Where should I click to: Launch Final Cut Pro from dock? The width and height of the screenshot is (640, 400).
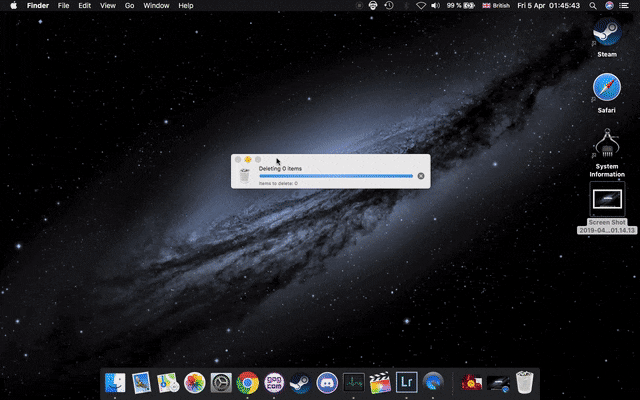click(x=380, y=383)
